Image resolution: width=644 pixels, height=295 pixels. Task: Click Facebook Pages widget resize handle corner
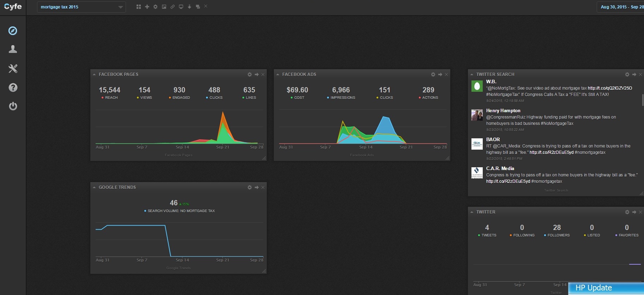click(x=264, y=158)
